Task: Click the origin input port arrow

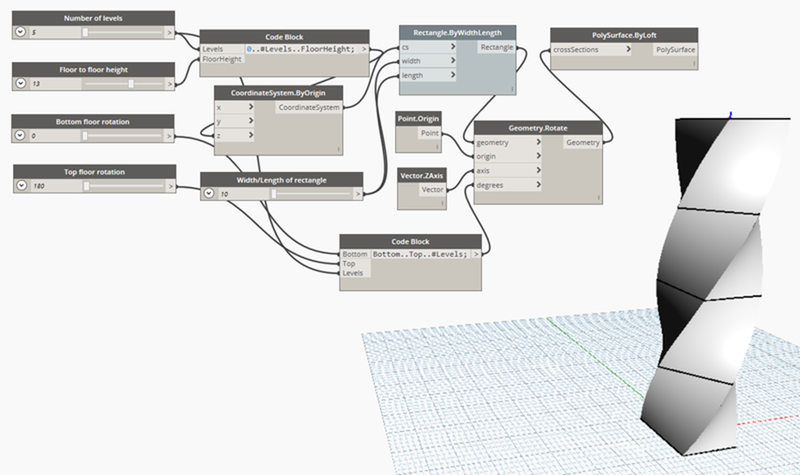Action: point(538,156)
